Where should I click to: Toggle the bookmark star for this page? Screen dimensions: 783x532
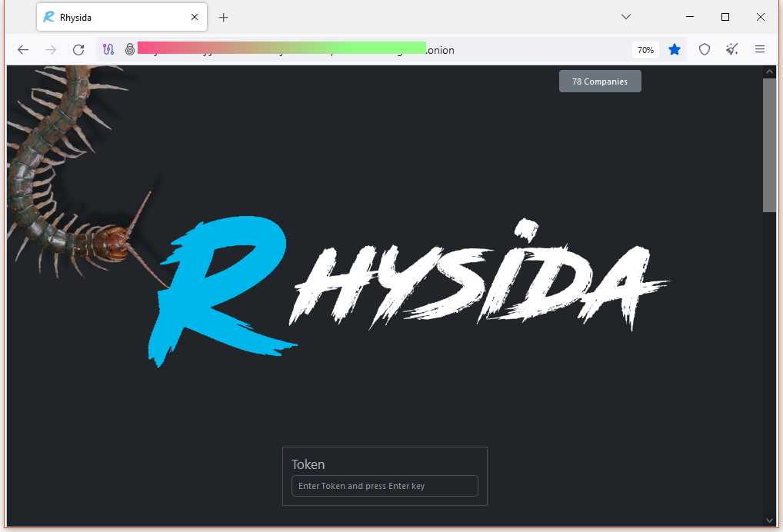pyautogui.click(x=675, y=49)
